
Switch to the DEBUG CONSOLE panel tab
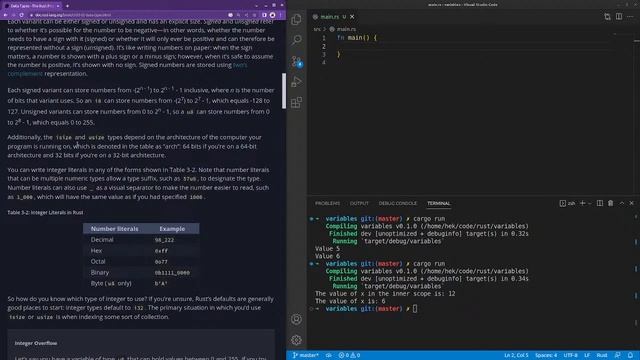click(398, 203)
